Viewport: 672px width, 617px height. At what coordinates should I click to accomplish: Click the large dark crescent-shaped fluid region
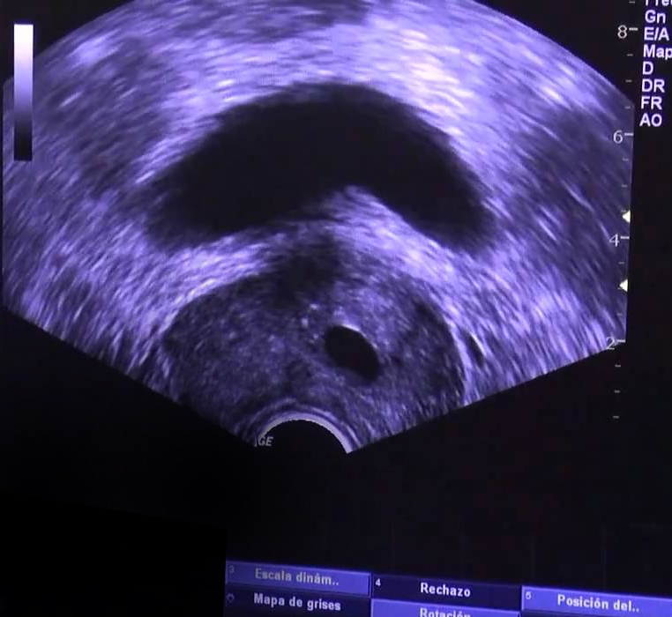(x=309, y=159)
